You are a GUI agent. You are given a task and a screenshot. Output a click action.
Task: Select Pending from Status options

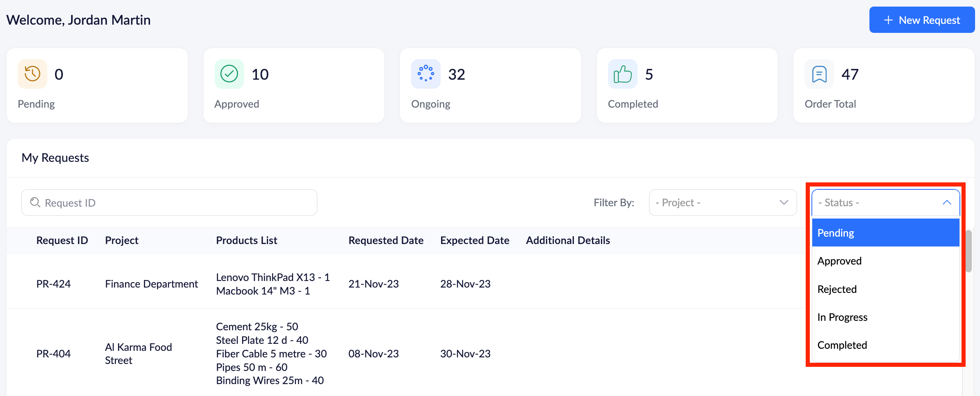(x=885, y=233)
